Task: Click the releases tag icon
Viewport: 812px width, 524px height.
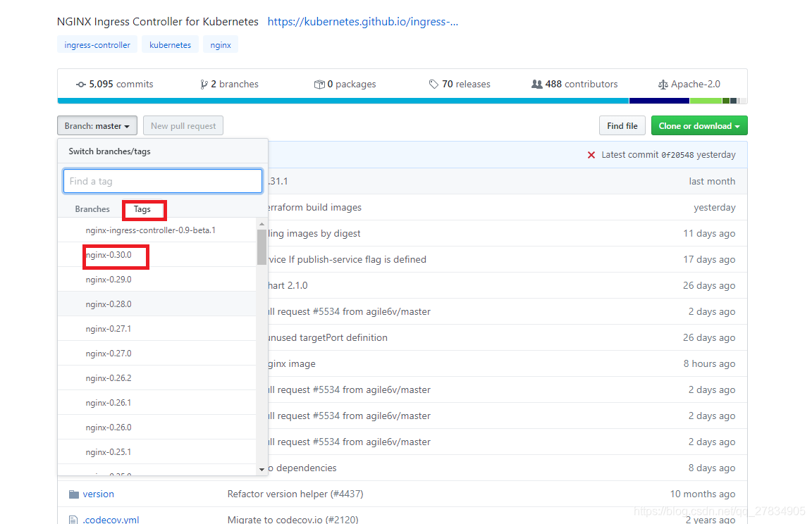Action: click(433, 85)
